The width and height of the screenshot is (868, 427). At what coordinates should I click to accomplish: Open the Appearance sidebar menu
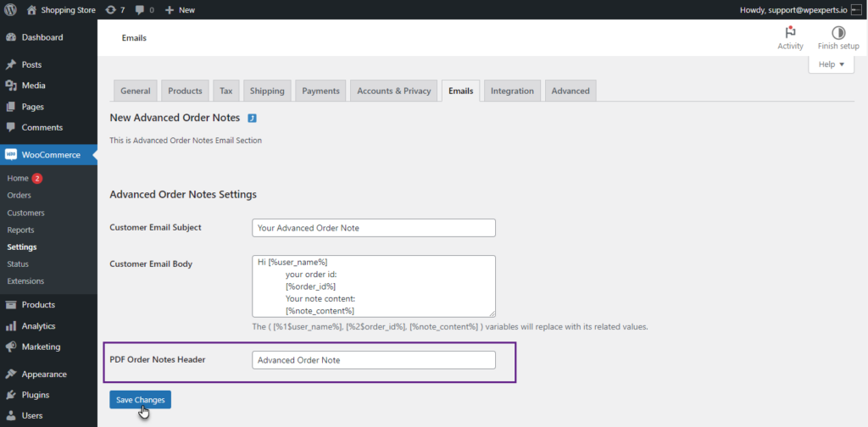(x=44, y=374)
